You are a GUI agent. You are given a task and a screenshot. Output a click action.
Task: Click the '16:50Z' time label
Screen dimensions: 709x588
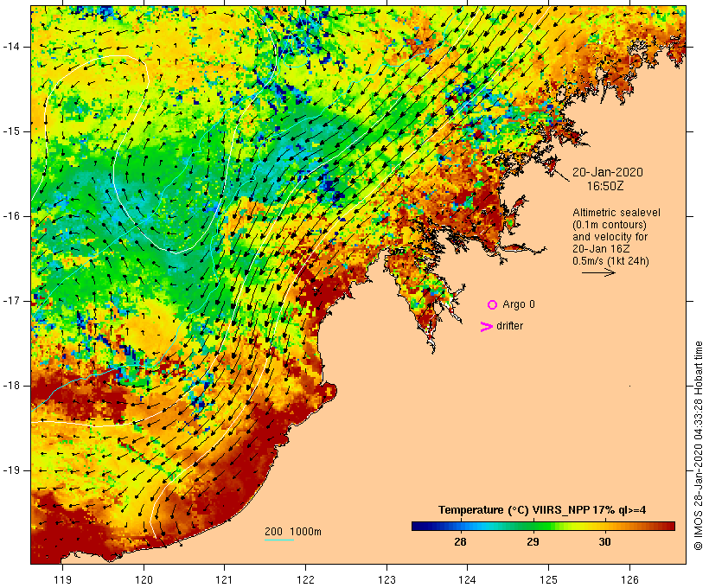pyautogui.click(x=605, y=186)
